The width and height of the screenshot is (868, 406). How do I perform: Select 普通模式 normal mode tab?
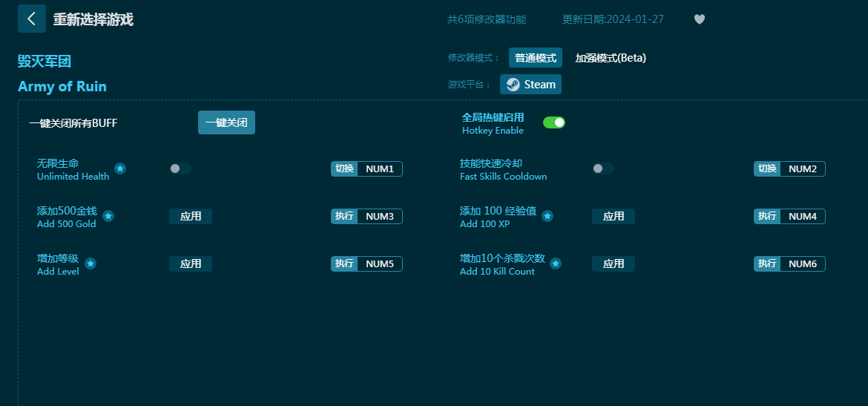pyautogui.click(x=535, y=58)
